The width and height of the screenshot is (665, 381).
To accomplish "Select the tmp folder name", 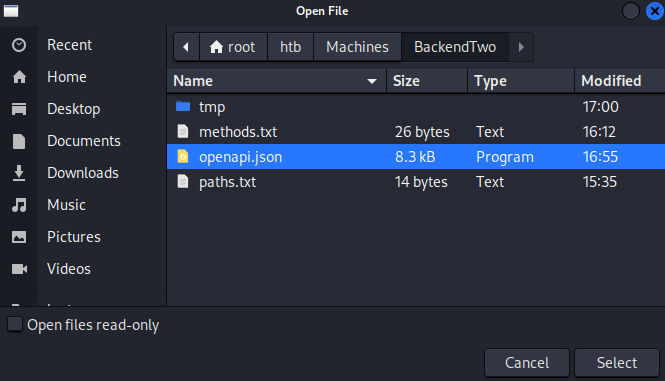I will pos(212,107).
